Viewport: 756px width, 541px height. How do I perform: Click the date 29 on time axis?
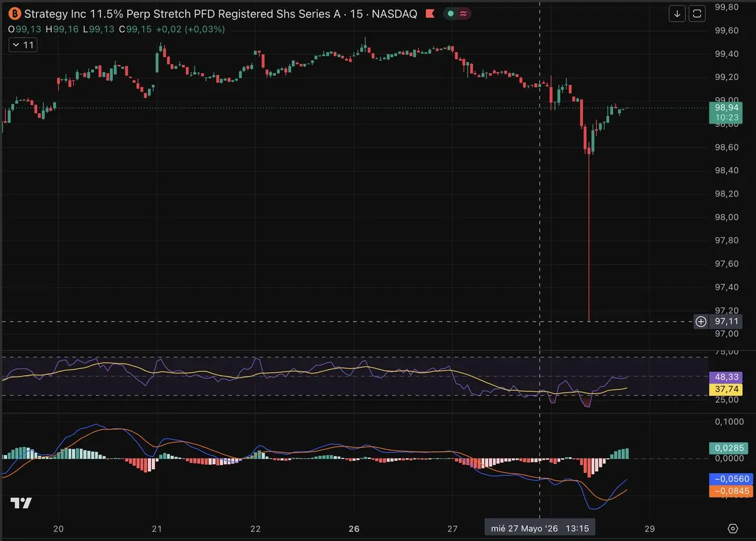[650, 528]
